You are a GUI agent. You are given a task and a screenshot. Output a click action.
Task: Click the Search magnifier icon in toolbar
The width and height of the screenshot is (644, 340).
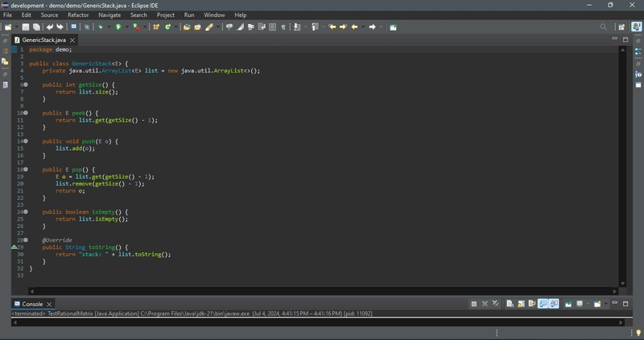pos(603,27)
